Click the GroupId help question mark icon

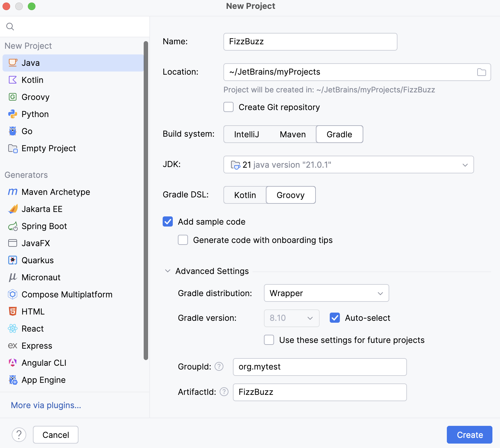pos(219,366)
